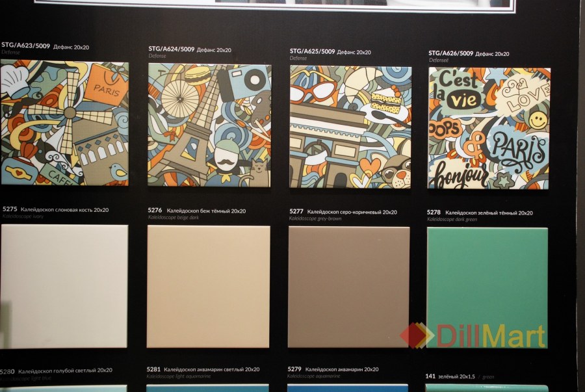Open the windmill decor tile STG/A623/5009

coord(64,123)
